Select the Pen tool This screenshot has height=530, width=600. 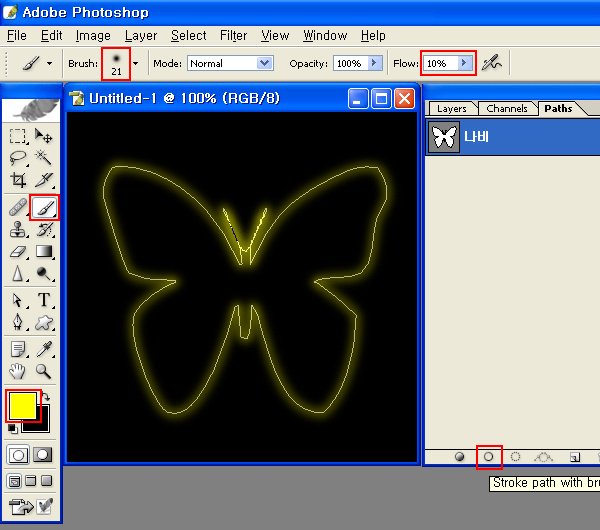[x=18, y=322]
